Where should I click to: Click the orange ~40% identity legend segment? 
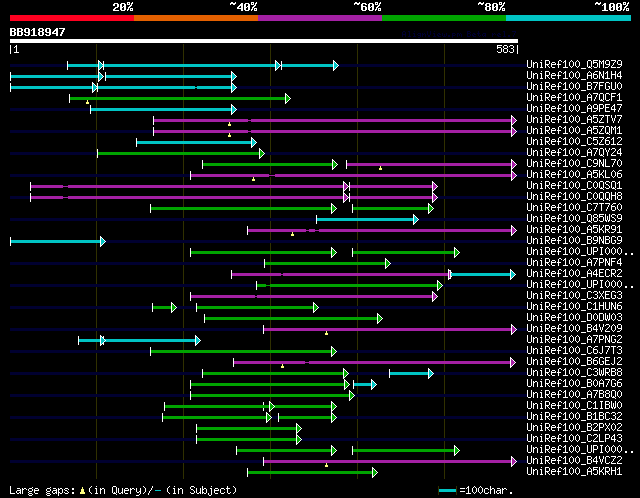pos(196,18)
